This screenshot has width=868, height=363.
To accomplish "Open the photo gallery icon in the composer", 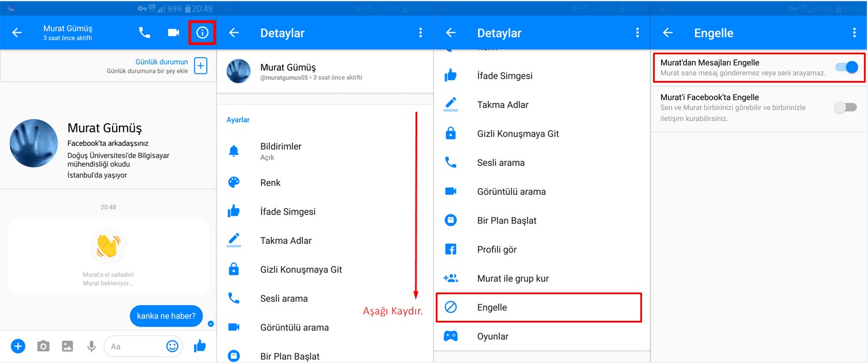I will pyautogui.click(x=68, y=346).
